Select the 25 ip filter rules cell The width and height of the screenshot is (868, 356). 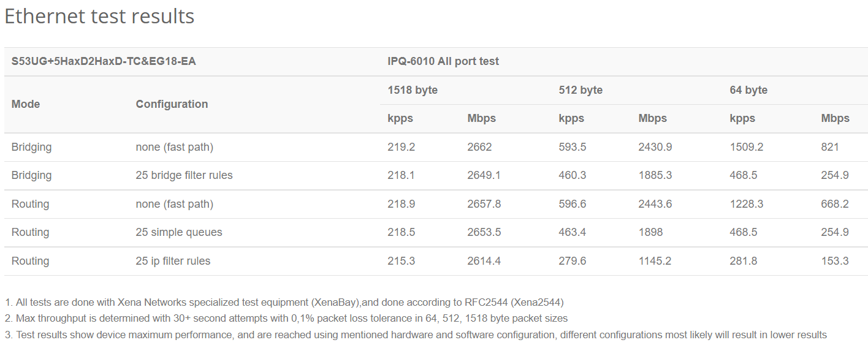point(173,261)
